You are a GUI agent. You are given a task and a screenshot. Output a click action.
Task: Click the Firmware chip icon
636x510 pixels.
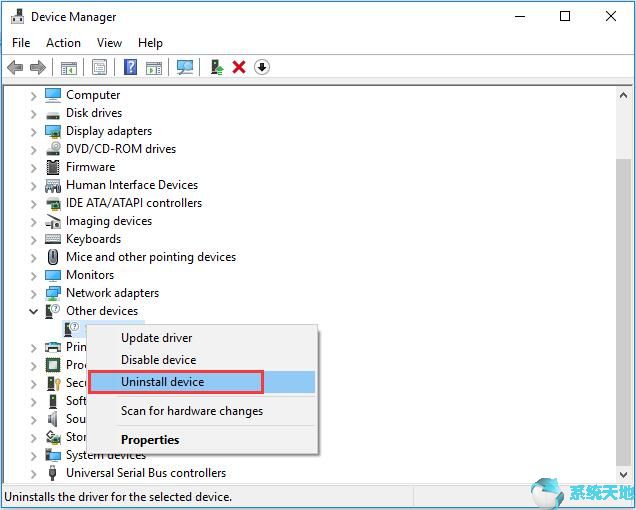[x=53, y=167]
